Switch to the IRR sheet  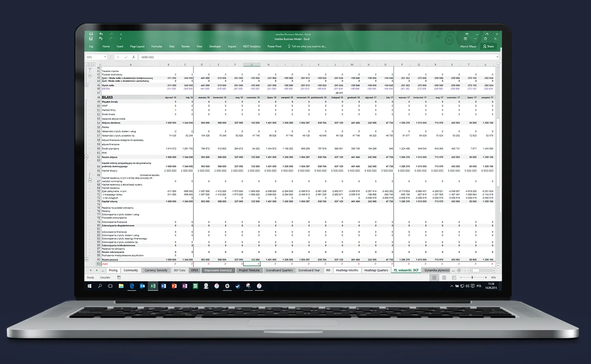[328, 270]
